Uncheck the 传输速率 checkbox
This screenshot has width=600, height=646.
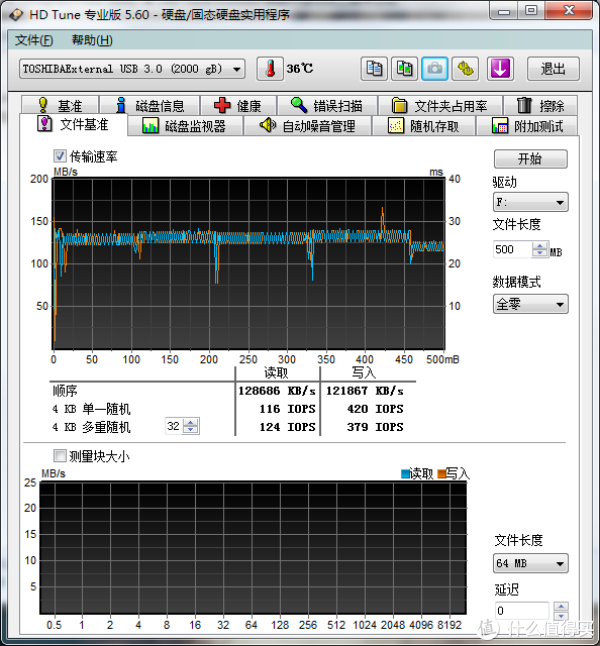tap(60, 157)
